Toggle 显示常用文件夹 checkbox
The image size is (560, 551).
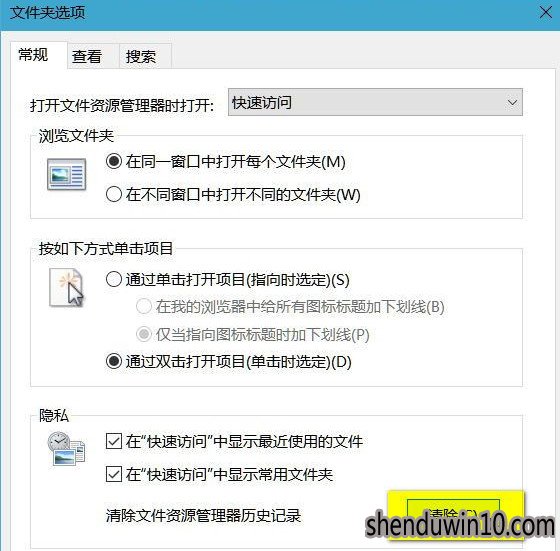click(114, 474)
